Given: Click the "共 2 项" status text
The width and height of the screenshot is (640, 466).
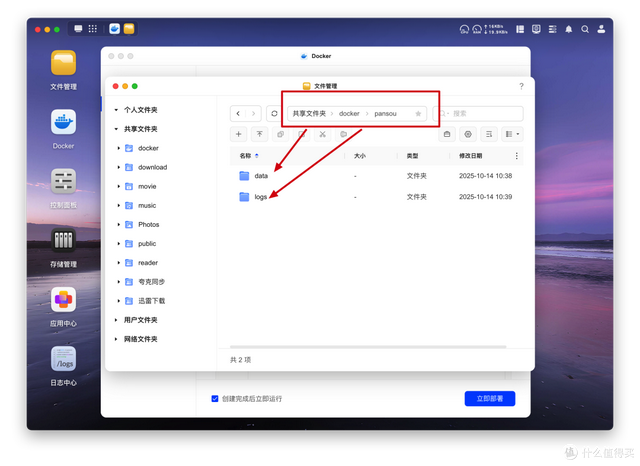Looking at the screenshot, I should (240, 360).
